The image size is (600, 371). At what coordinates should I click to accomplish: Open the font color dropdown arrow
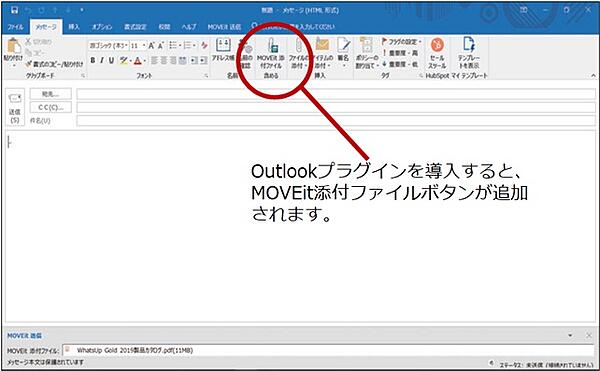point(144,60)
